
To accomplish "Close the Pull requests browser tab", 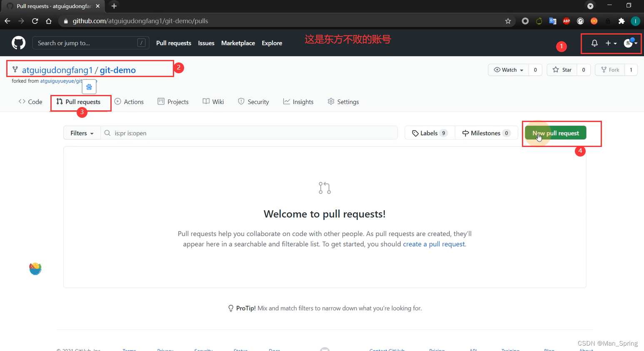I will (98, 6).
